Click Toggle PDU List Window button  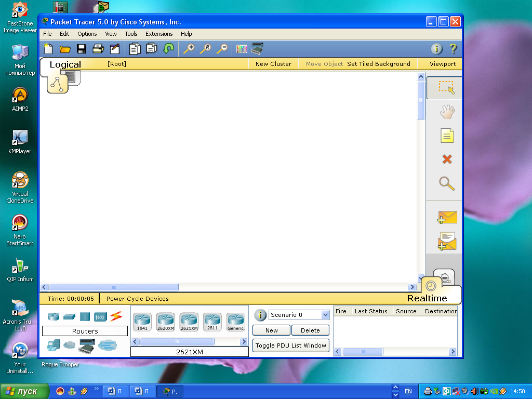point(291,345)
